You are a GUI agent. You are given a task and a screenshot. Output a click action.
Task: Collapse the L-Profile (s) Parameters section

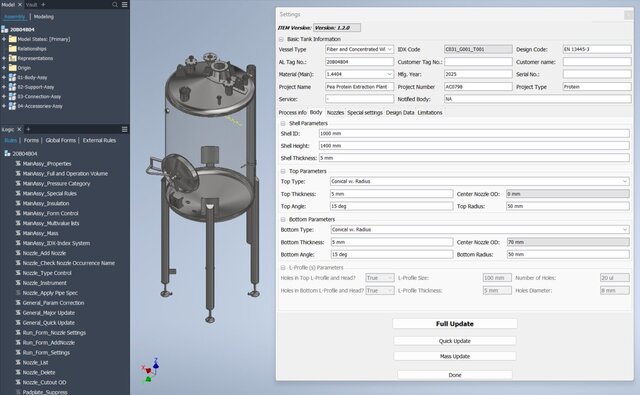[283, 268]
